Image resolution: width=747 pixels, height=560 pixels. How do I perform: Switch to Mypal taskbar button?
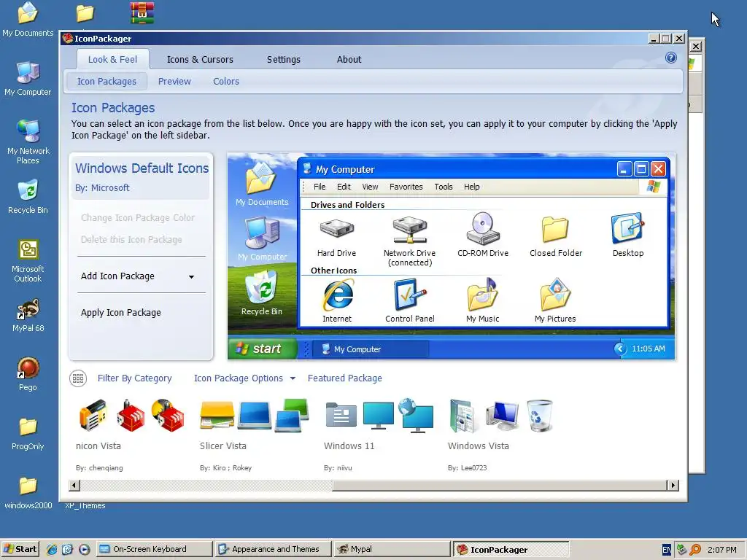tap(391, 549)
